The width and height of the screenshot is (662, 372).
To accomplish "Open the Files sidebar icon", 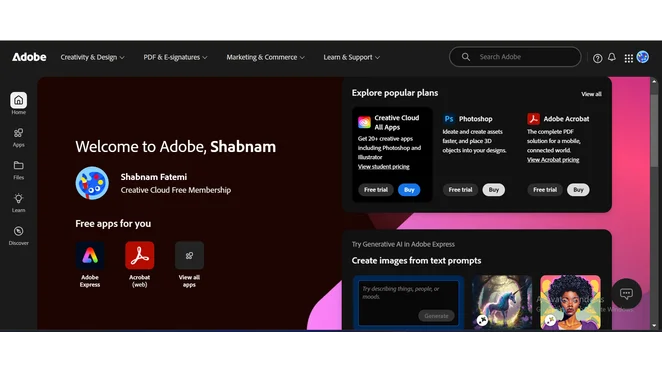I will click(x=19, y=166).
